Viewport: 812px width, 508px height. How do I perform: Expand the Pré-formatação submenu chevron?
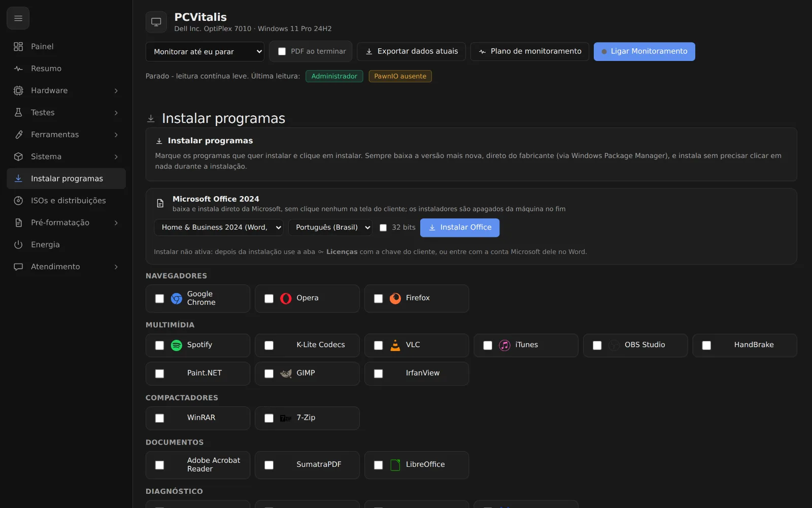[116, 223]
